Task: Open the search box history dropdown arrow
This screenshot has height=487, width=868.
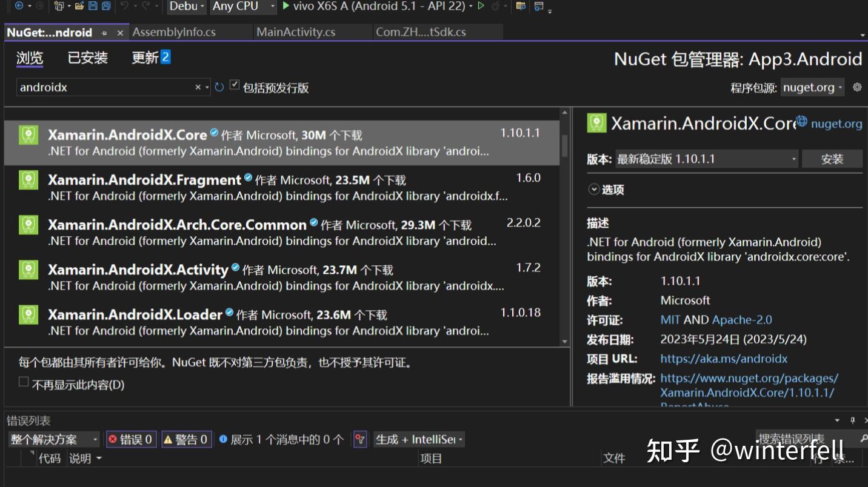Action: pos(207,87)
